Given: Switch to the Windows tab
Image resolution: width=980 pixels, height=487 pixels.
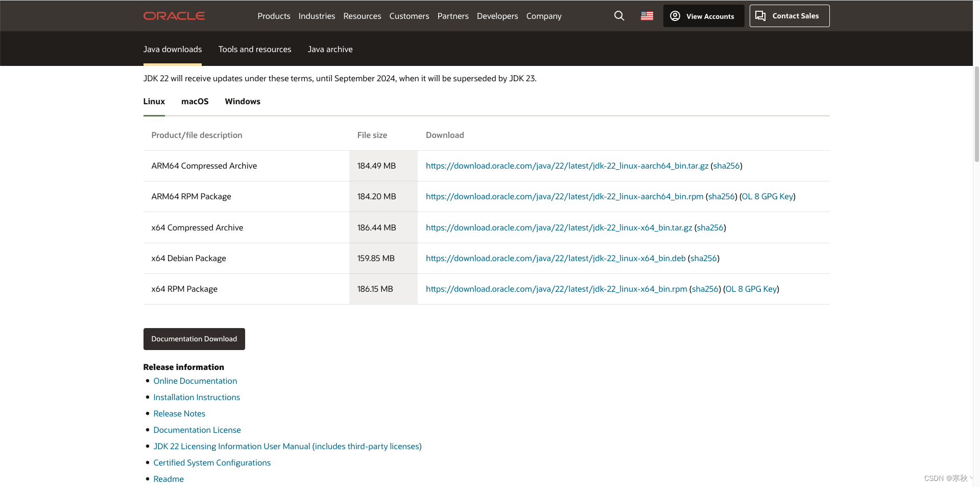Looking at the screenshot, I should 243,101.
